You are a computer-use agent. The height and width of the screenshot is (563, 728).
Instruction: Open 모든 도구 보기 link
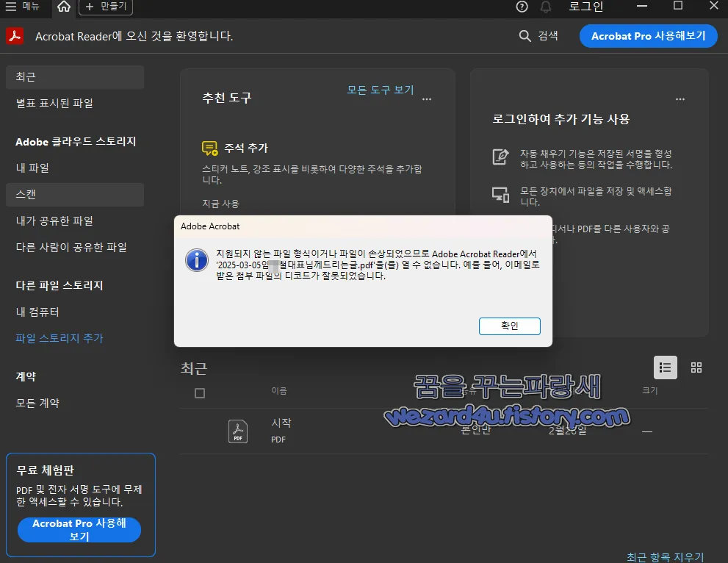click(381, 90)
